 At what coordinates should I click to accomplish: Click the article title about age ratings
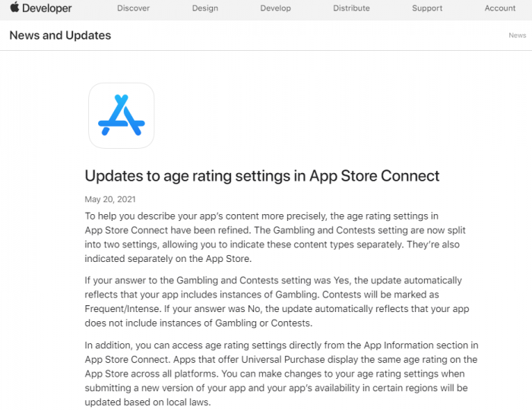click(x=262, y=176)
